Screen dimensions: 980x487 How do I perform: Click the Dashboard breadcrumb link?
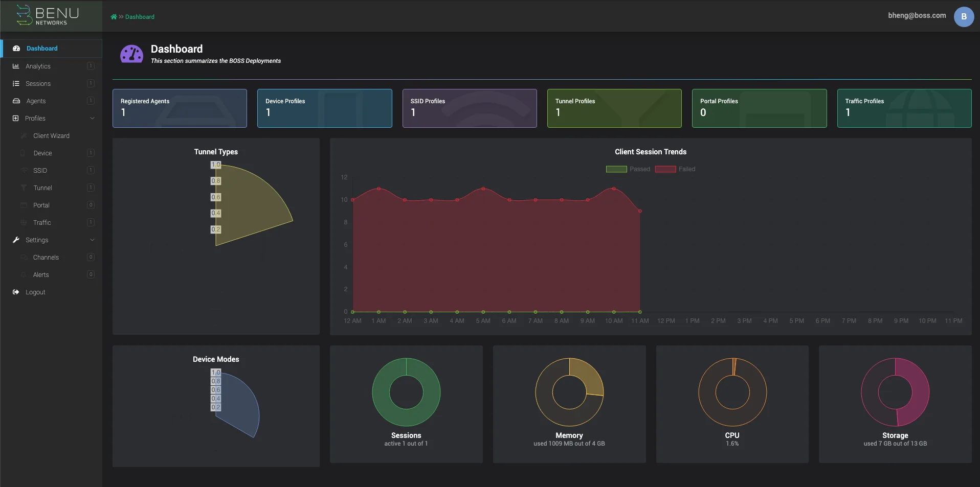tap(140, 17)
